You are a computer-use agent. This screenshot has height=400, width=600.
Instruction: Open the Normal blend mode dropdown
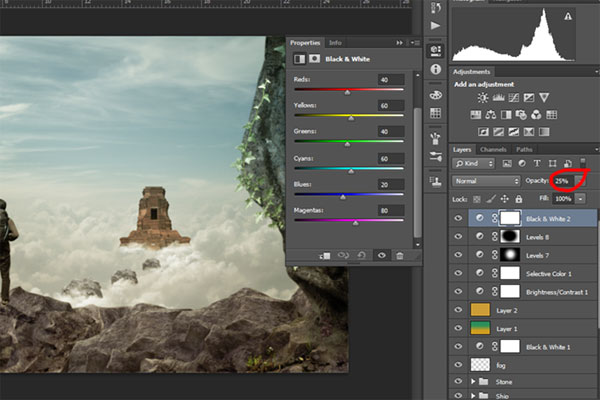[x=485, y=181]
